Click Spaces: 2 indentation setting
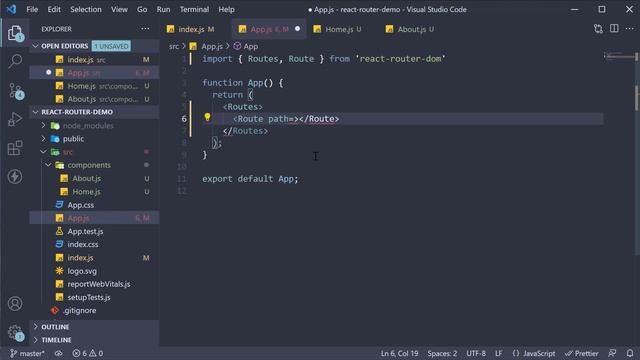Screen dimensions: 640x360 442,353
